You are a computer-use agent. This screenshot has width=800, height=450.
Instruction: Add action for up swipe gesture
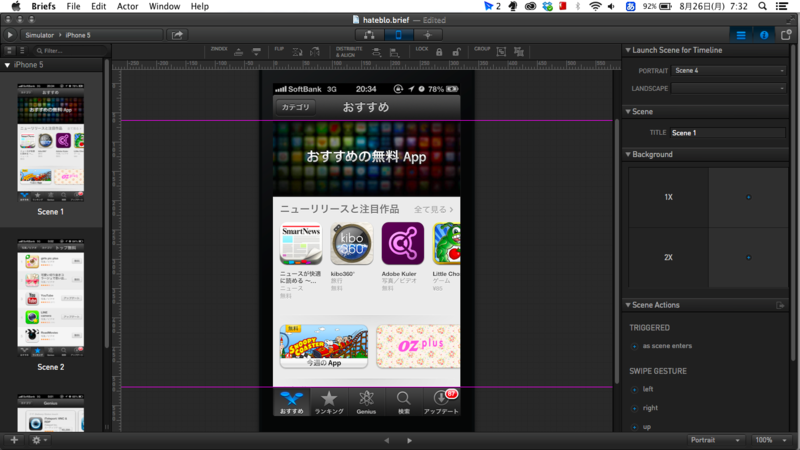[634, 427]
